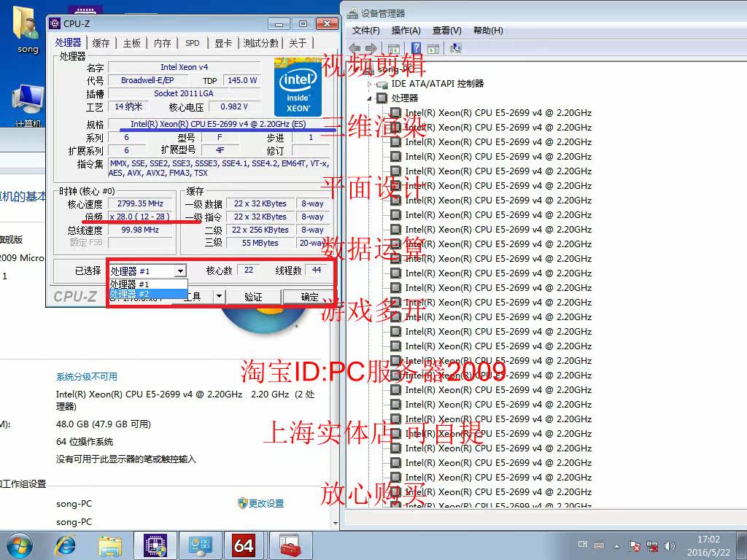Click the 确定 button in CPU-Z
The height and width of the screenshot is (560, 747).
point(309,297)
